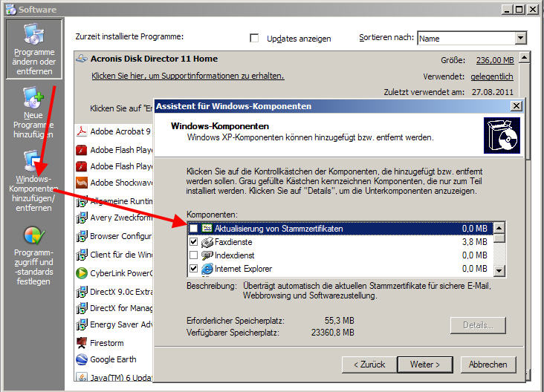Click the Adobe Acrobat 9 icon
Viewport: 544px width, 392px height.
coord(82,131)
